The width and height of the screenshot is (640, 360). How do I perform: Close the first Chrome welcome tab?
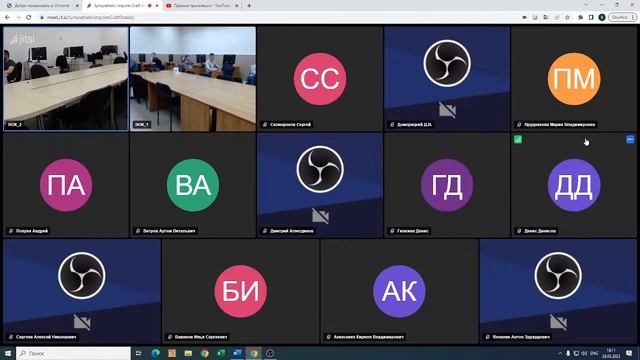tap(77, 6)
